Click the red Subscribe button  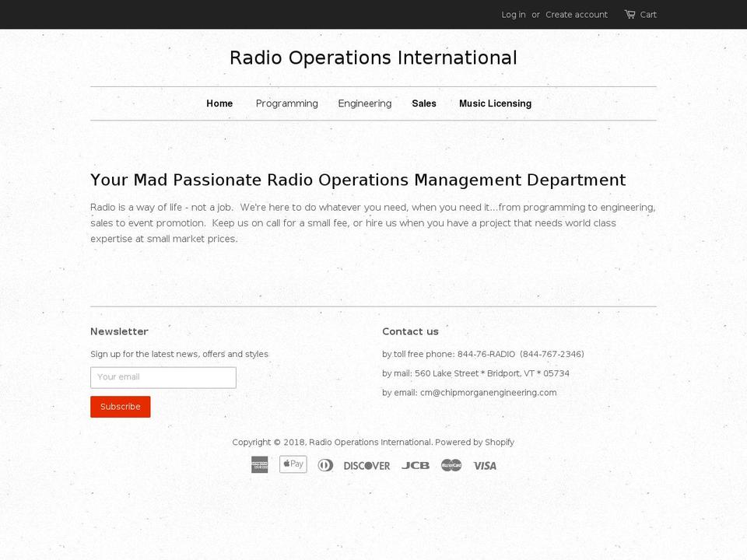121,407
